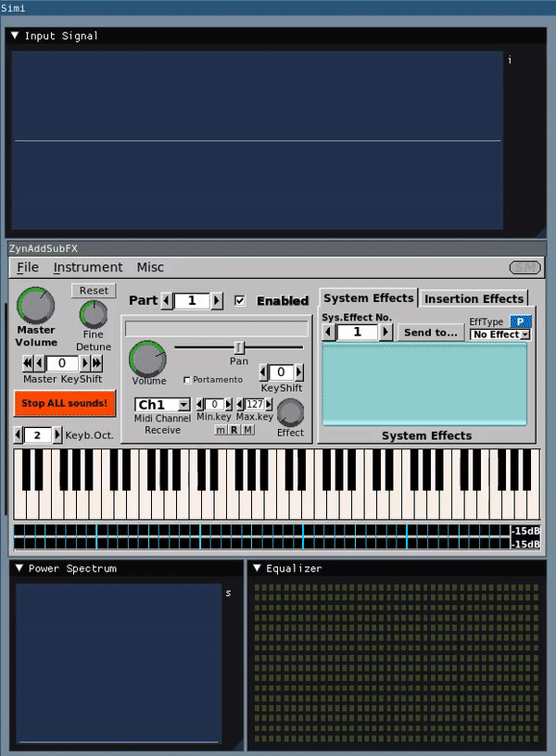Click the Send to... button
Image resolution: width=556 pixels, height=756 pixels.
click(x=431, y=332)
